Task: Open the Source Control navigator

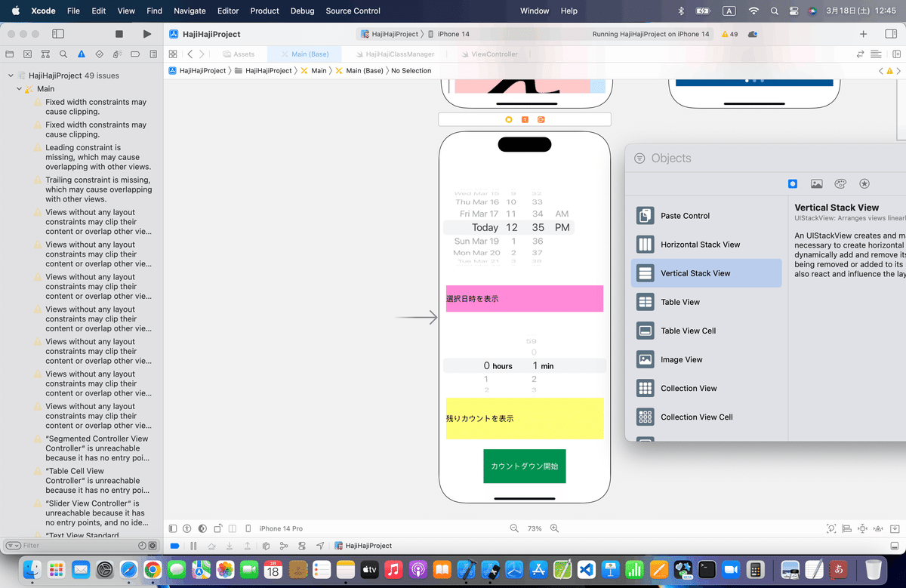Action: [x=28, y=54]
